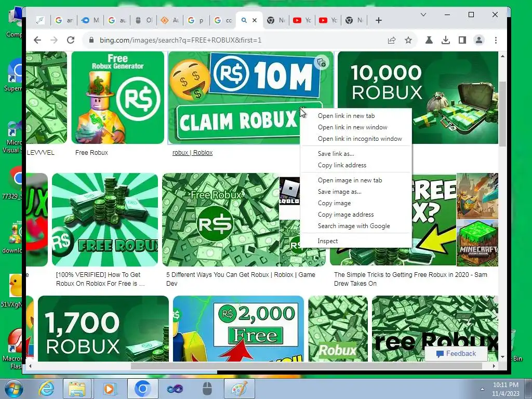This screenshot has width=532, height=399.
Task: Click the visual search icon on the 10M image
Action: pos(321,62)
